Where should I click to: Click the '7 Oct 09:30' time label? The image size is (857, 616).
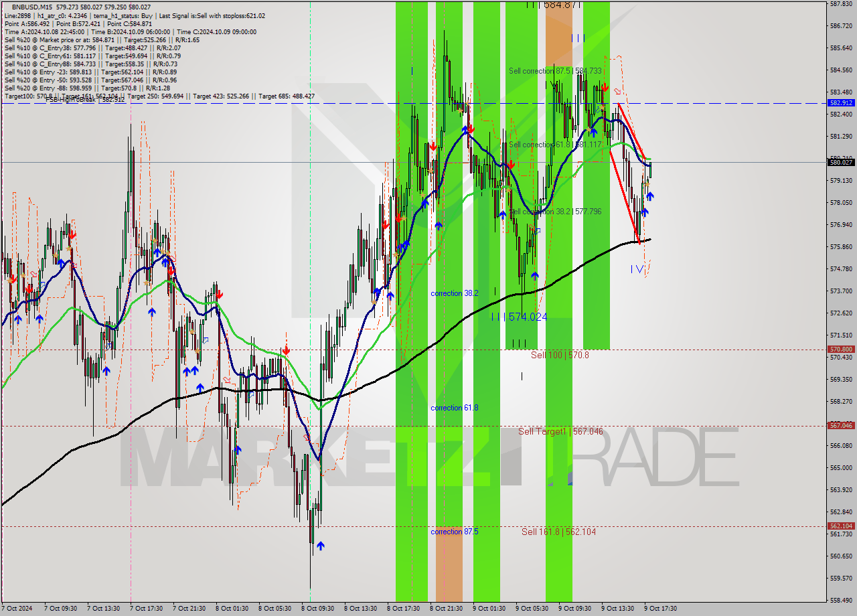pyautogui.click(x=61, y=609)
